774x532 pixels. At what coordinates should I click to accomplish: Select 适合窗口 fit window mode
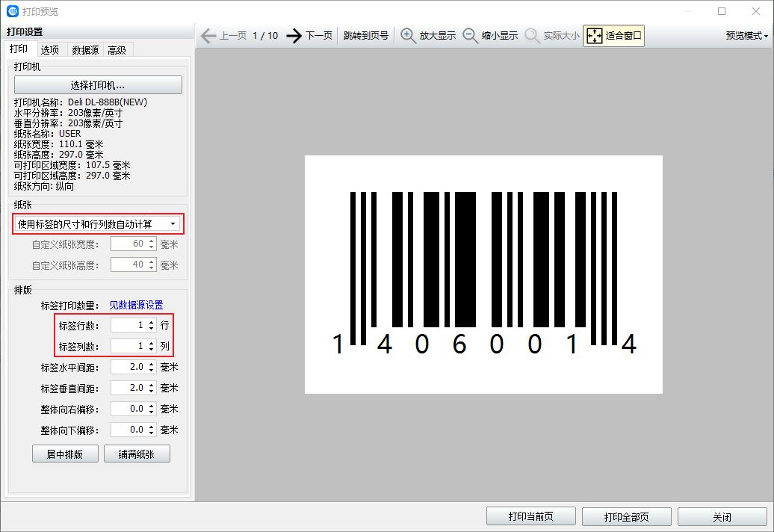[x=613, y=36]
